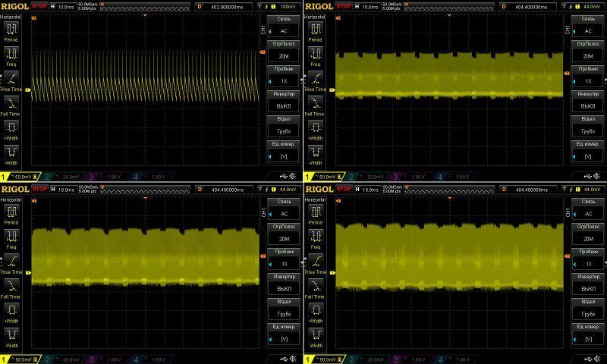Click orange trigger level marker in top-left capture
Viewport: 607px width, 364px height.
tap(263, 52)
